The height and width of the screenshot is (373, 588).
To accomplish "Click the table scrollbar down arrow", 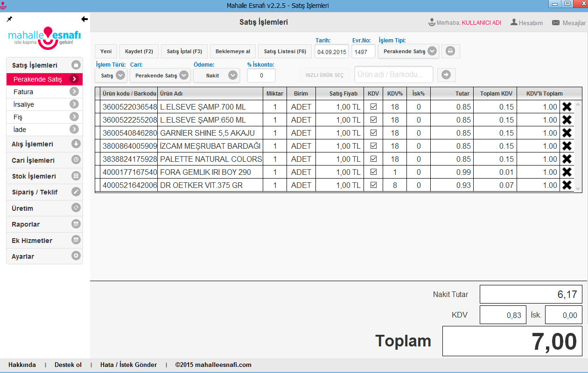I will pyautogui.click(x=578, y=189).
